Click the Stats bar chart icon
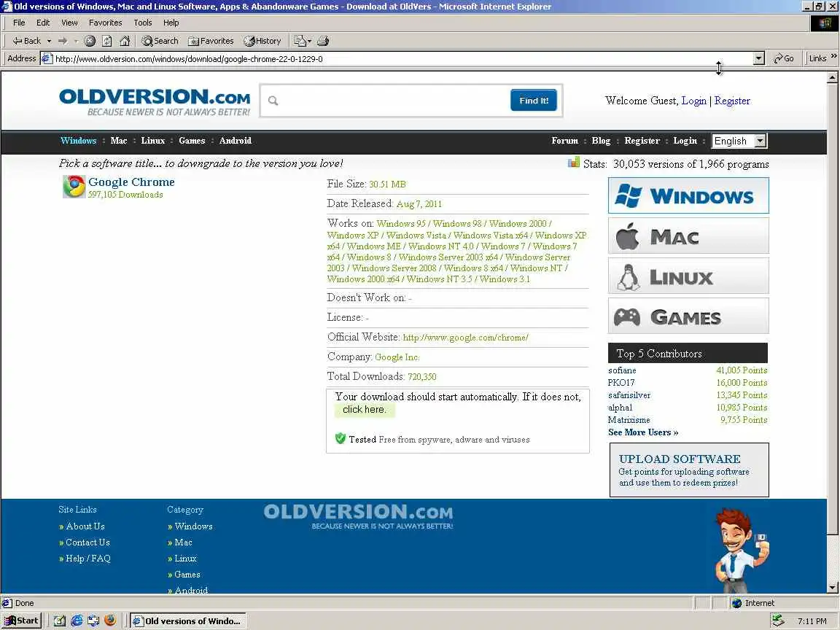840x630 pixels. coord(573,162)
